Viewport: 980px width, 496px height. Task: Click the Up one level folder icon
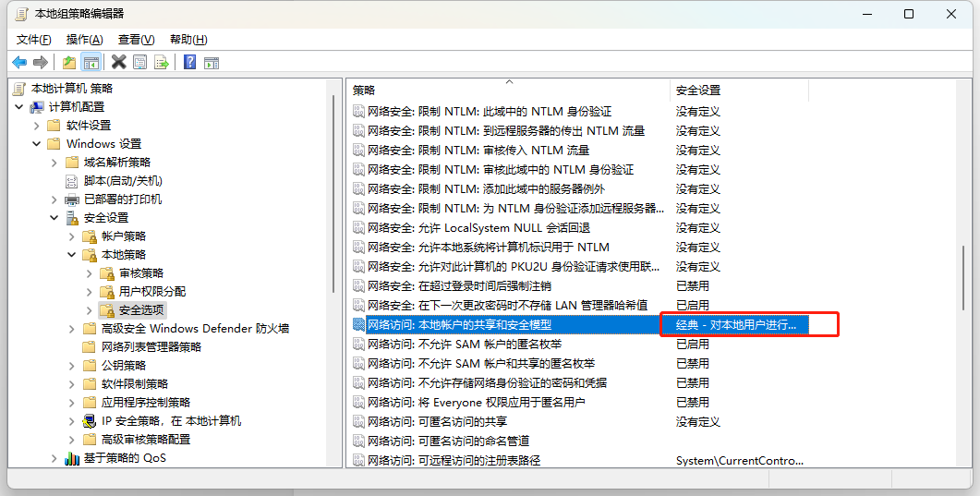[68, 63]
